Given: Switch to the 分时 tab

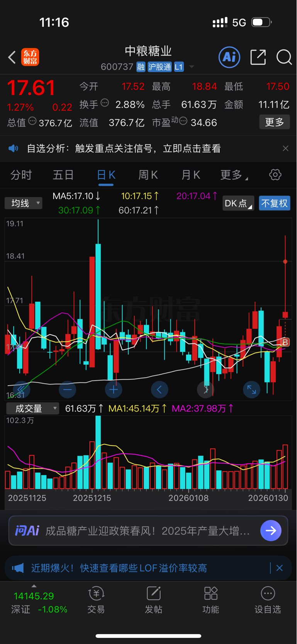Looking at the screenshot, I should pos(21,175).
